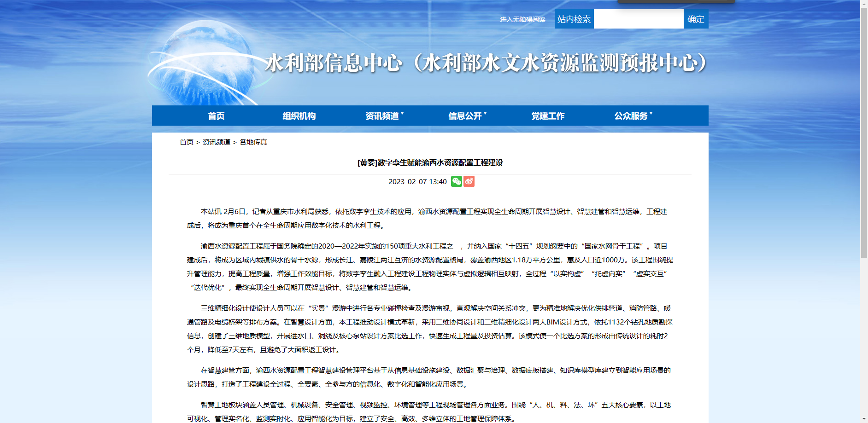Image resolution: width=868 pixels, height=423 pixels.
Task: Open the 组织机构 navigation tab
Action: click(x=299, y=116)
